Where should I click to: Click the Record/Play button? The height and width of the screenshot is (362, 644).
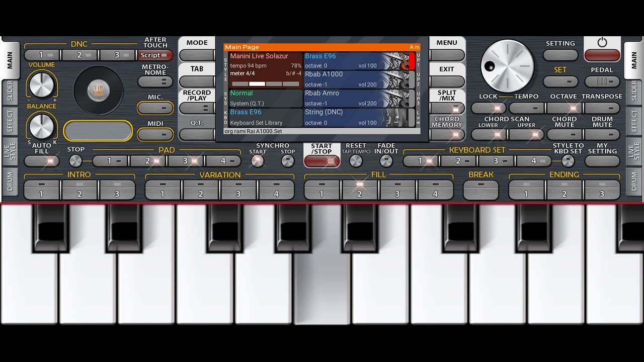[x=197, y=108]
